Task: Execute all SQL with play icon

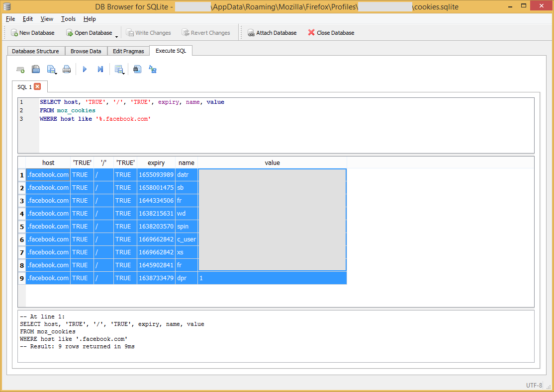Action: pyautogui.click(x=85, y=70)
